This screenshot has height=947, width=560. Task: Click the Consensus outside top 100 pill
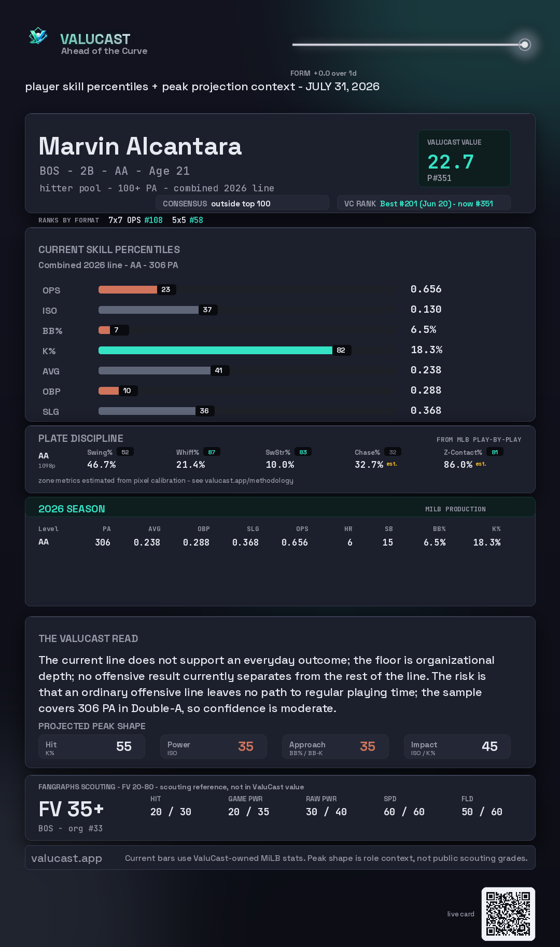pos(242,203)
